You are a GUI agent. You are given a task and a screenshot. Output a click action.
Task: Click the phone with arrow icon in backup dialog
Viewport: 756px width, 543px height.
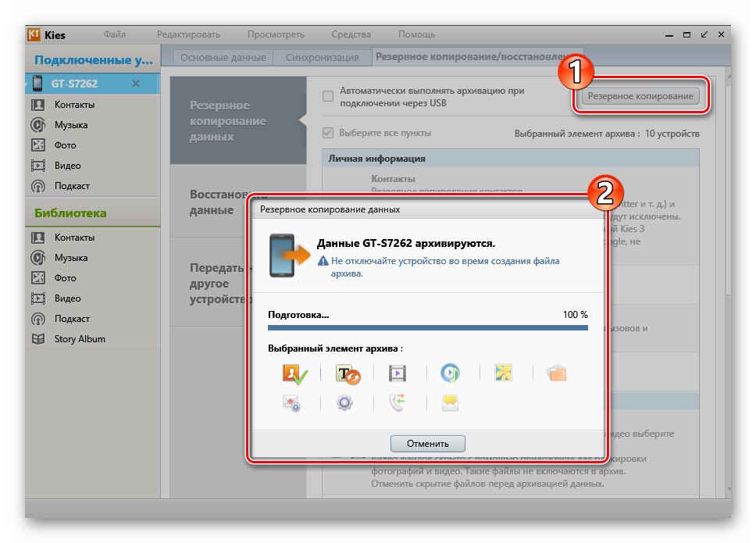click(289, 255)
